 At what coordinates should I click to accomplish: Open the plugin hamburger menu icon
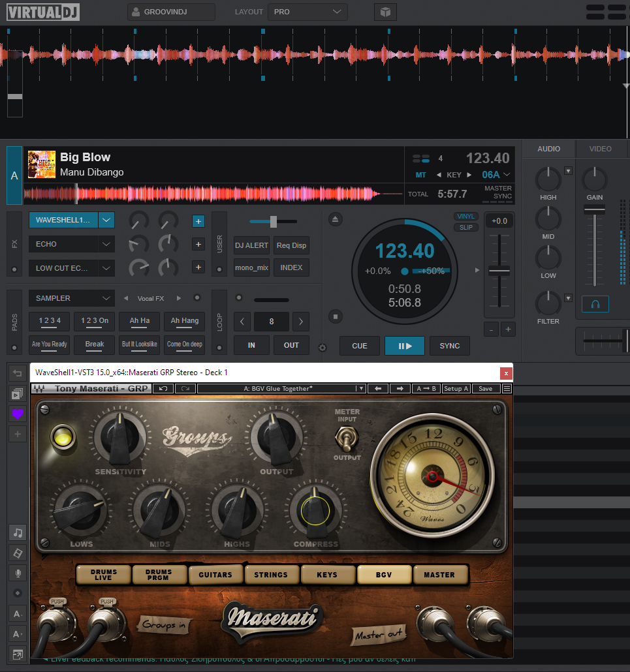tap(507, 389)
